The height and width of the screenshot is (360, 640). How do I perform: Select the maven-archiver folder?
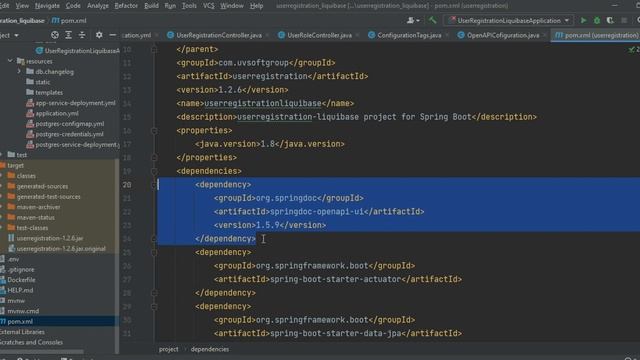[x=38, y=207]
